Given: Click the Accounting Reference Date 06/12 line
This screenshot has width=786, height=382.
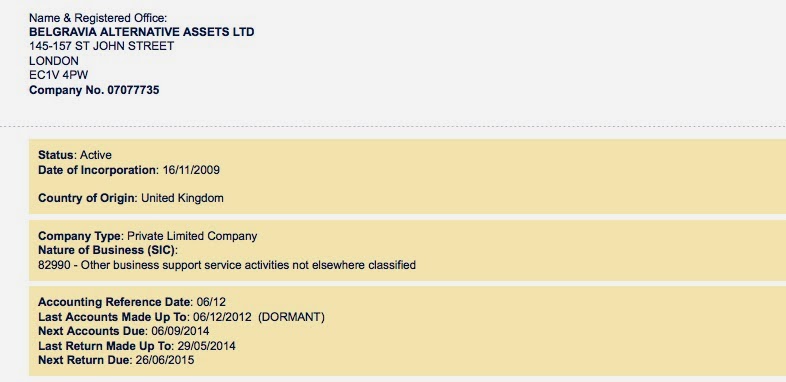Looking at the screenshot, I should [132, 302].
